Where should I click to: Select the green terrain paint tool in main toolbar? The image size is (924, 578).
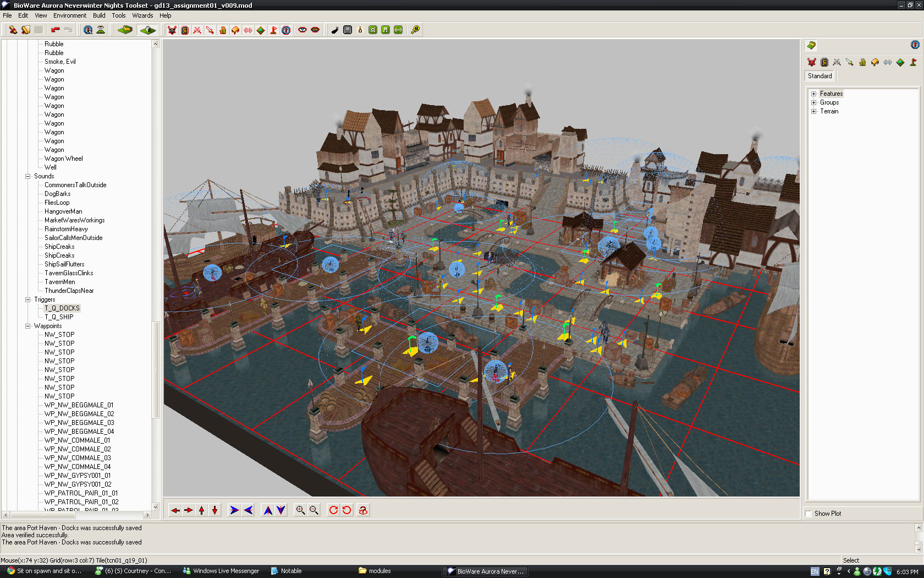[125, 30]
